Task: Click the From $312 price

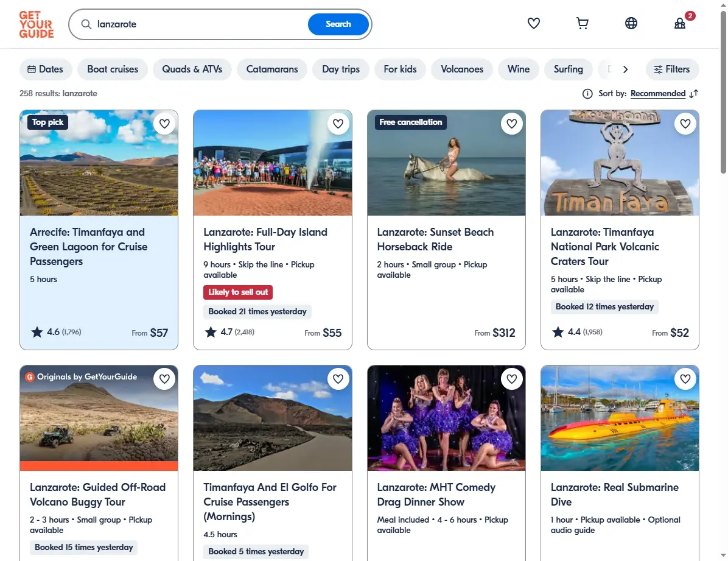Action: 494,333
